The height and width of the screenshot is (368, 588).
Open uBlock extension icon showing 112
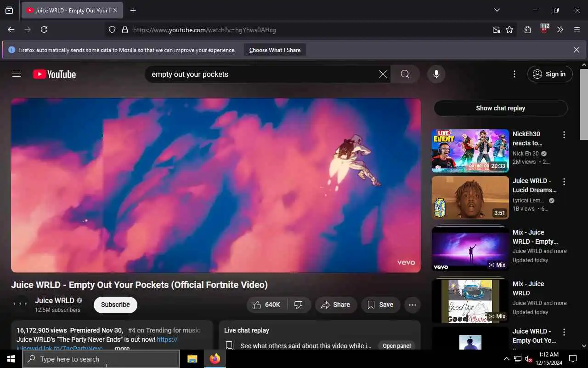point(544,29)
